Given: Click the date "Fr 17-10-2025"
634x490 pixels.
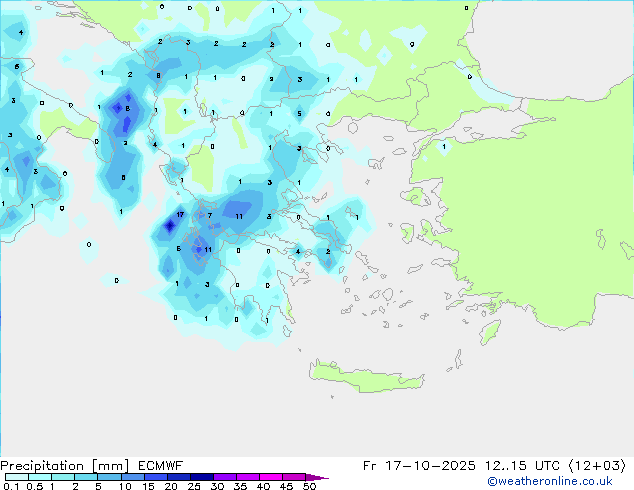Looking at the screenshot, I should [419, 466].
